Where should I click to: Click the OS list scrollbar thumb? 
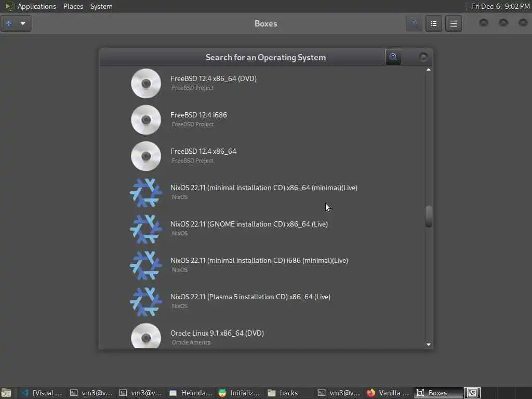click(x=429, y=216)
